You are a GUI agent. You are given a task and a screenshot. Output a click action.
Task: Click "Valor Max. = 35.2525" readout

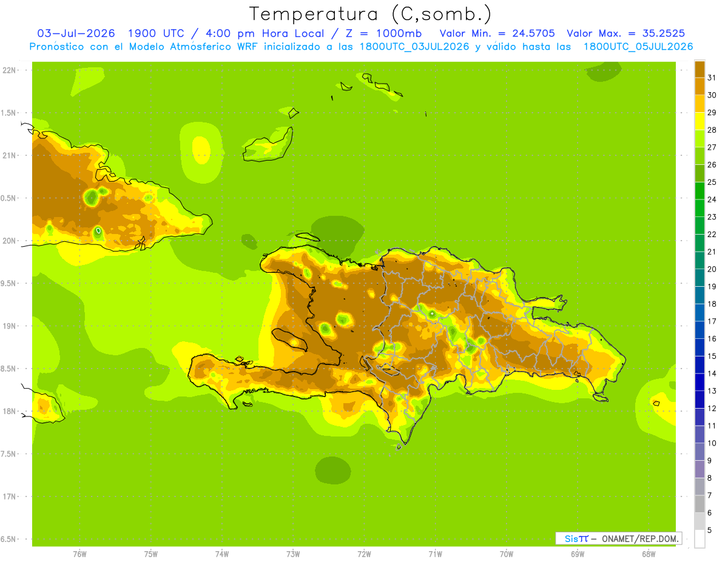(626, 33)
